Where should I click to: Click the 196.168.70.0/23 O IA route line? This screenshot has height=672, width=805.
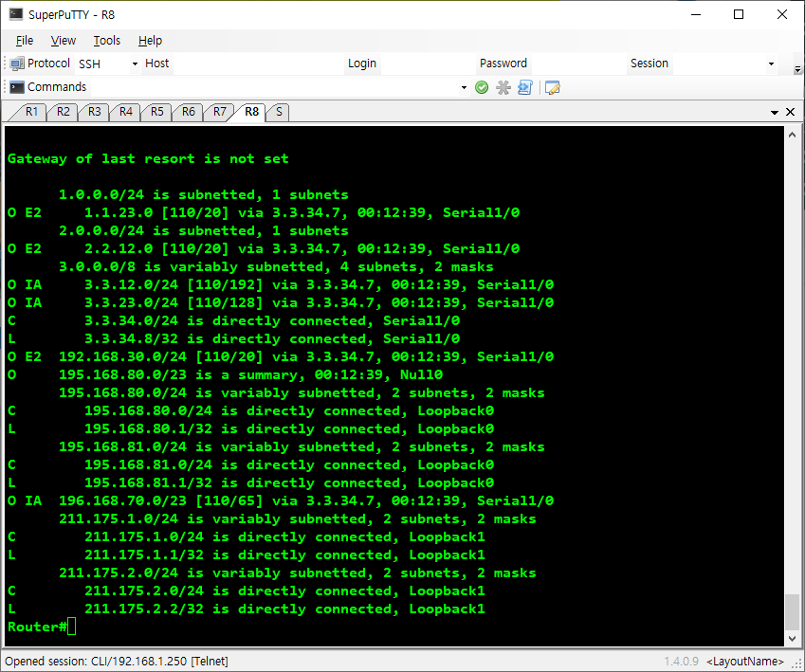(x=281, y=500)
